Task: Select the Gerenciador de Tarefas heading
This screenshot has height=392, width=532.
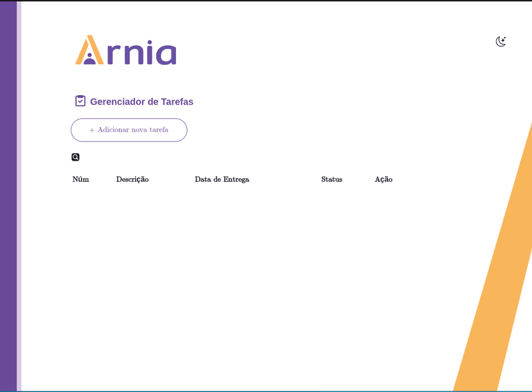Action: (x=141, y=102)
